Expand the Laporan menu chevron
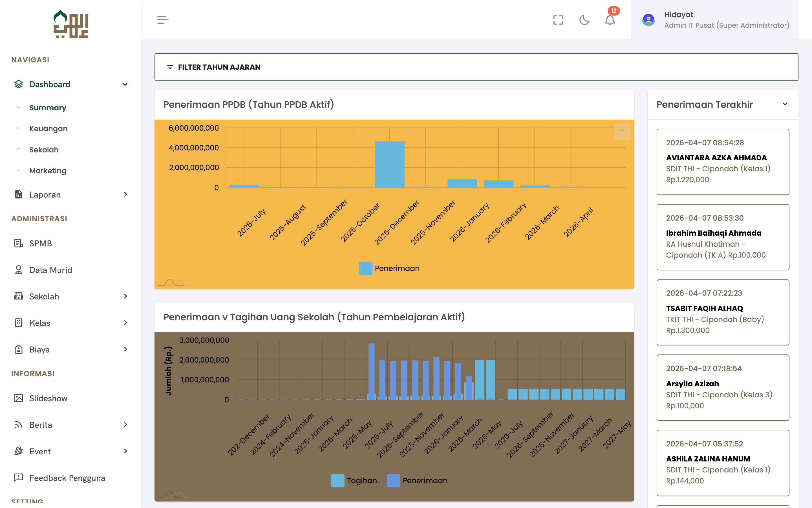Image resolution: width=812 pixels, height=508 pixels. tap(125, 194)
